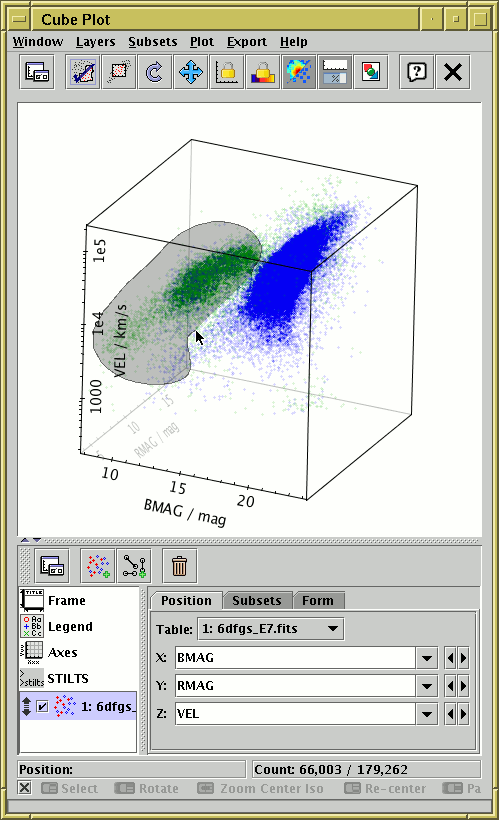Click the X close toolbar icon
The width and height of the screenshot is (499, 820).
pyautogui.click(x=453, y=72)
